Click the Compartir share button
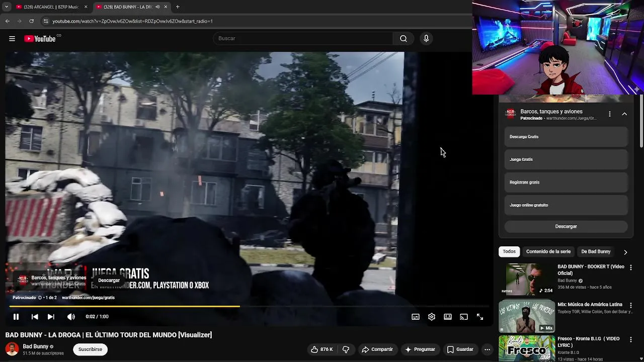 tap(377, 349)
